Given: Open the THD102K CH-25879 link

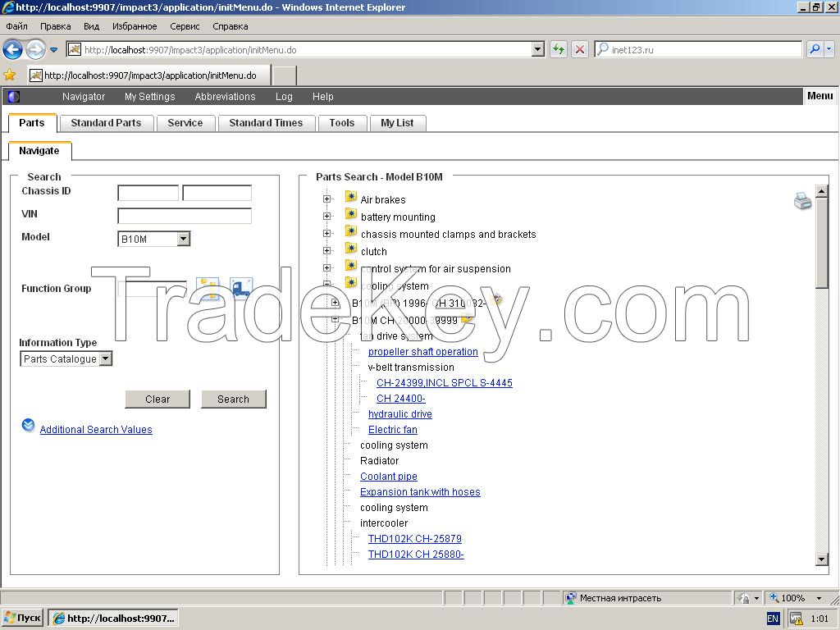Looking at the screenshot, I should coord(414,538).
